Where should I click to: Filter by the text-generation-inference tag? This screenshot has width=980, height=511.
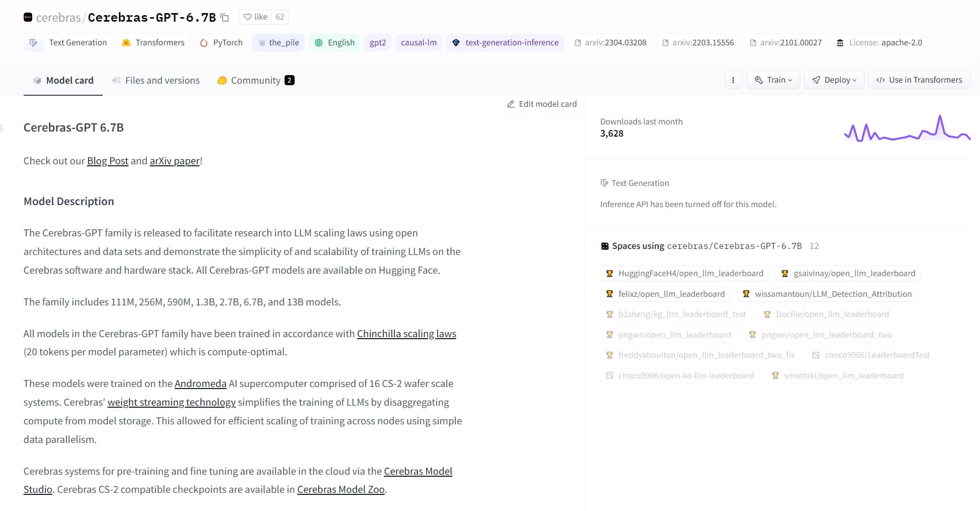[x=505, y=43]
